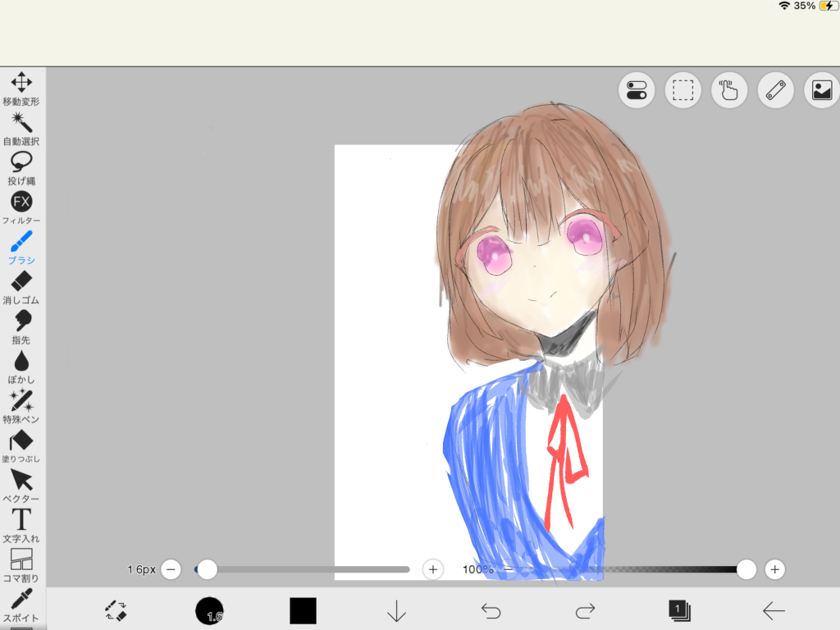Enable the finger gesture mode toggle
Image resolution: width=840 pixels, height=630 pixels.
(x=728, y=90)
